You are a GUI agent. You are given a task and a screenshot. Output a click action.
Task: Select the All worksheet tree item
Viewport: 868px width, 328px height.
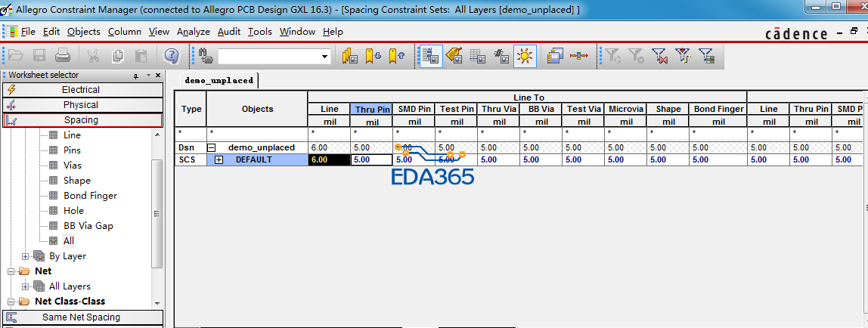[69, 240]
